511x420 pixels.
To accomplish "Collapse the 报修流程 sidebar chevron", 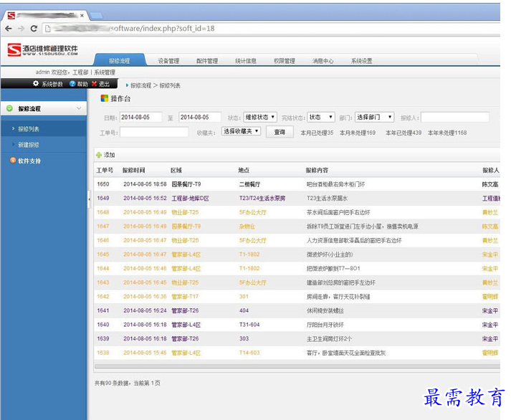I will pos(79,108).
